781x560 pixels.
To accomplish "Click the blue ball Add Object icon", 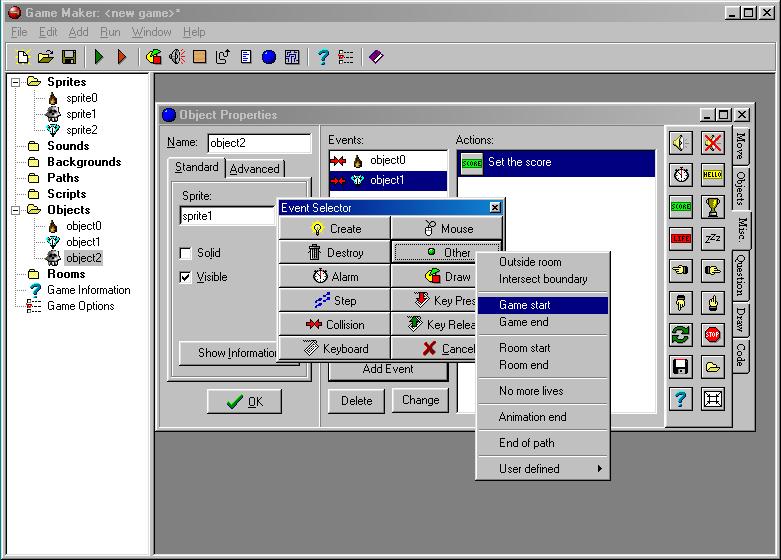I will click(268, 57).
